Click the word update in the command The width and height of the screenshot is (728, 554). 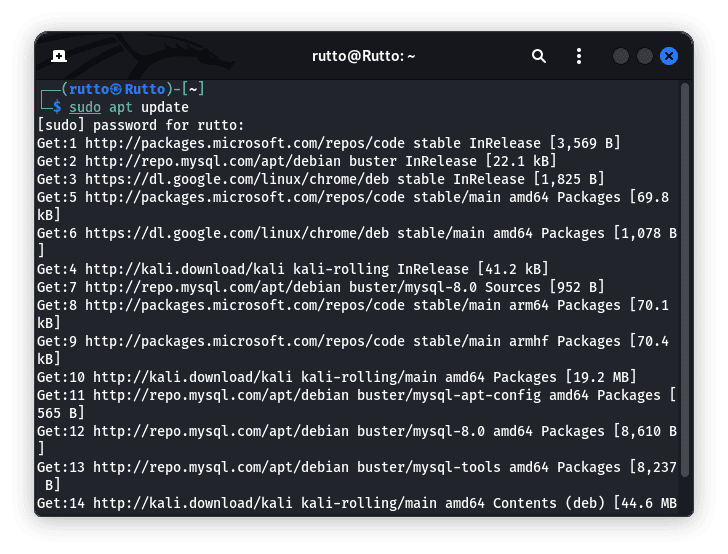[x=165, y=107]
